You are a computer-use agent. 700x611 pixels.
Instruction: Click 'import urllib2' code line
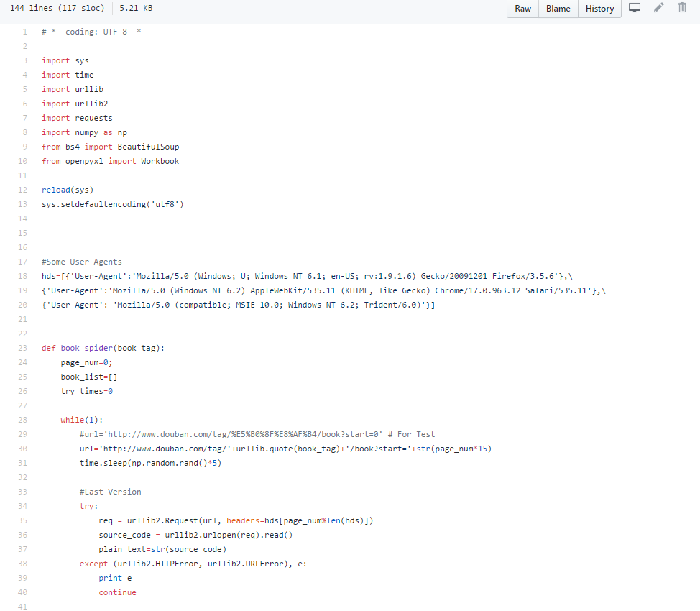pos(75,104)
